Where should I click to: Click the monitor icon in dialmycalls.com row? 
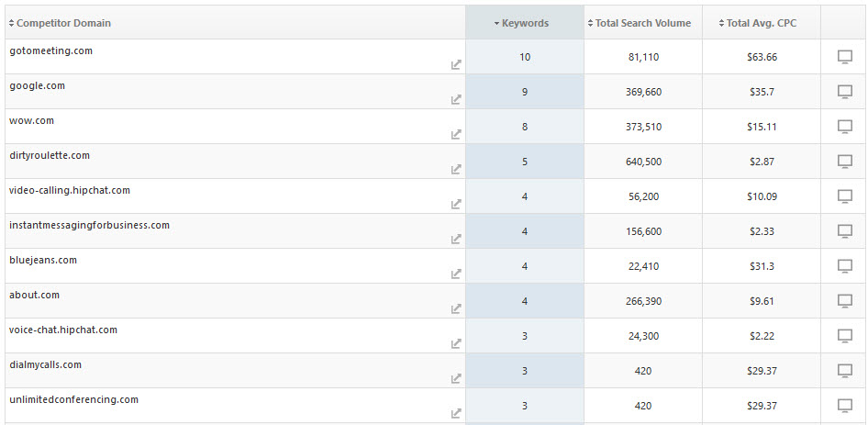click(x=845, y=371)
